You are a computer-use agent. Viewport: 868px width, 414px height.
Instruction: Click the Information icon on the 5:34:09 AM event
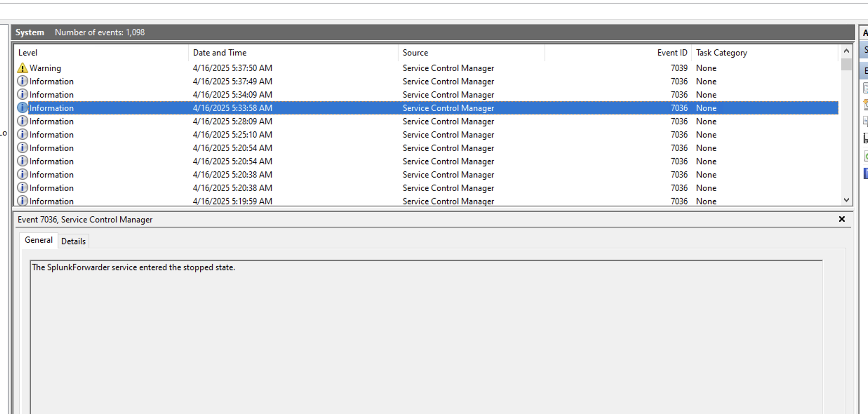[22, 94]
